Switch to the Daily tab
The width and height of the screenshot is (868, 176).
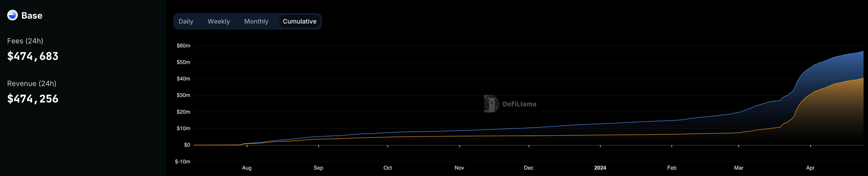pos(186,21)
